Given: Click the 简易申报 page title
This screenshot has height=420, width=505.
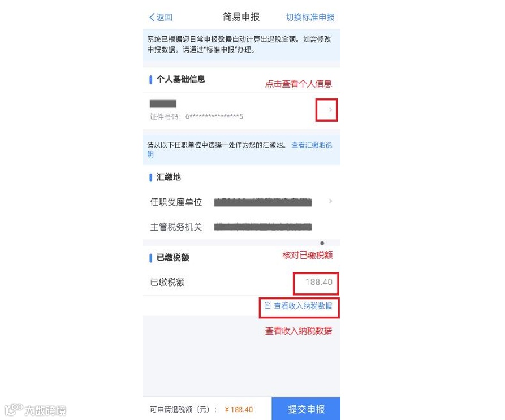Looking at the screenshot, I should click(x=241, y=17).
